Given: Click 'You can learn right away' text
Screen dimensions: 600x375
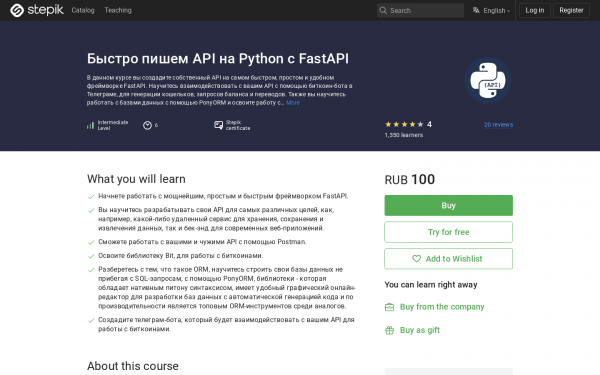Looking at the screenshot, I should [x=431, y=285].
